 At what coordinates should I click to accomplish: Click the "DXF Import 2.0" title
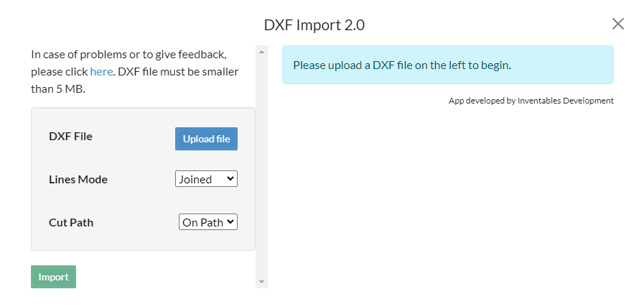314,25
